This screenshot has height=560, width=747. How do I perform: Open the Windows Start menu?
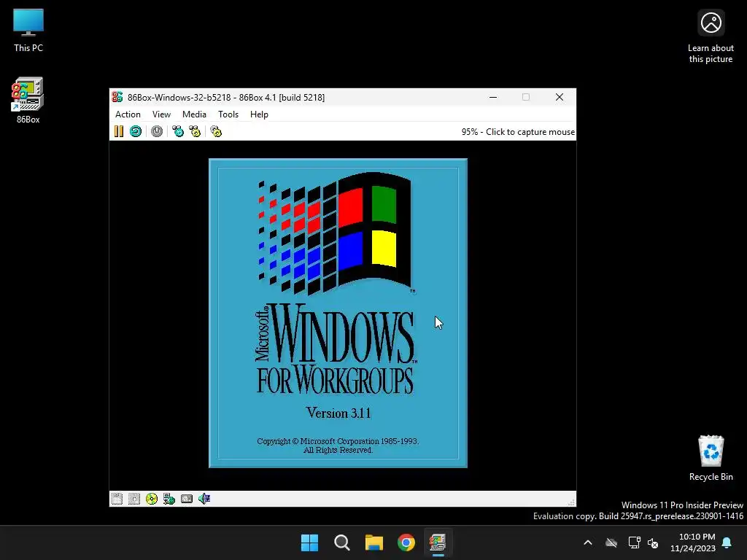(309, 542)
